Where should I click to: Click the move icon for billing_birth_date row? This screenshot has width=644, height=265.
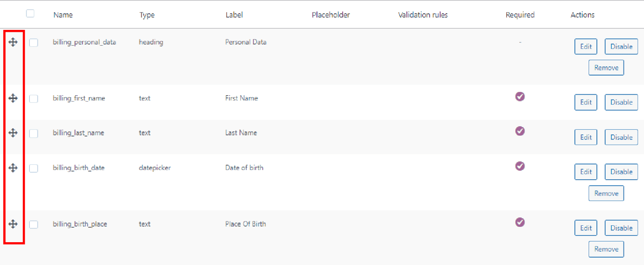point(13,167)
